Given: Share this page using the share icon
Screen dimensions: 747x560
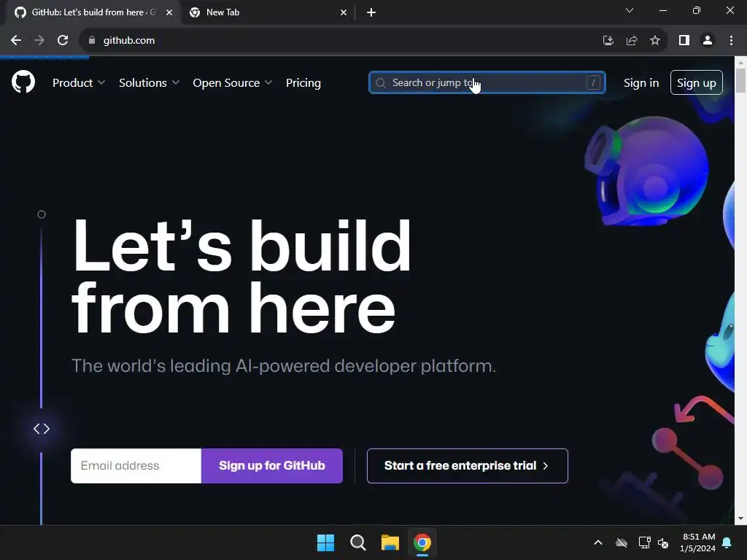Looking at the screenshot, I should click(x=632, y=41).
